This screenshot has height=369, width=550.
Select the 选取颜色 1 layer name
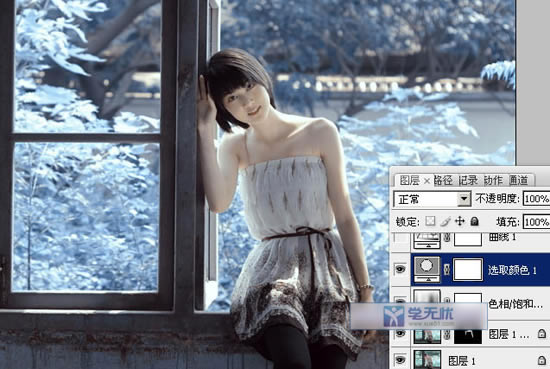point(512,270)
